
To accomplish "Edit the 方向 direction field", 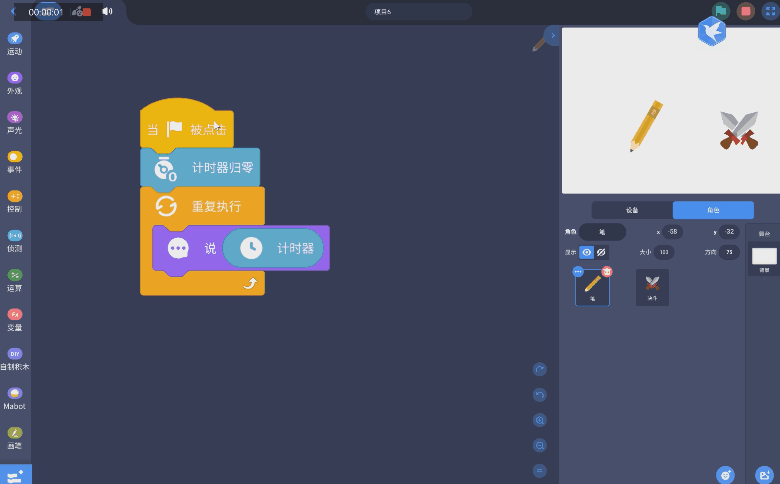I will click(x=729, y=252).
